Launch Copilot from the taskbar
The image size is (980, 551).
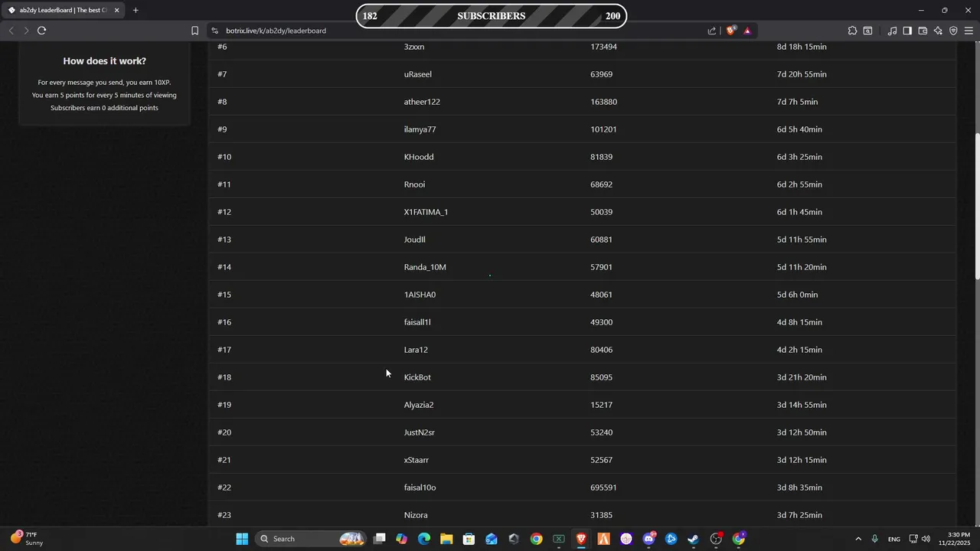[401, 539]
